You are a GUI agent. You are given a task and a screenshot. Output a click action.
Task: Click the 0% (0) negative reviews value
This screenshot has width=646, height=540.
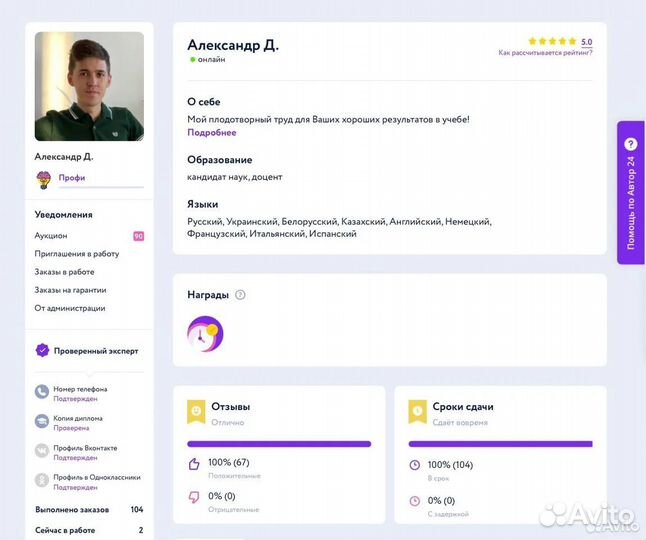(222, 496)
